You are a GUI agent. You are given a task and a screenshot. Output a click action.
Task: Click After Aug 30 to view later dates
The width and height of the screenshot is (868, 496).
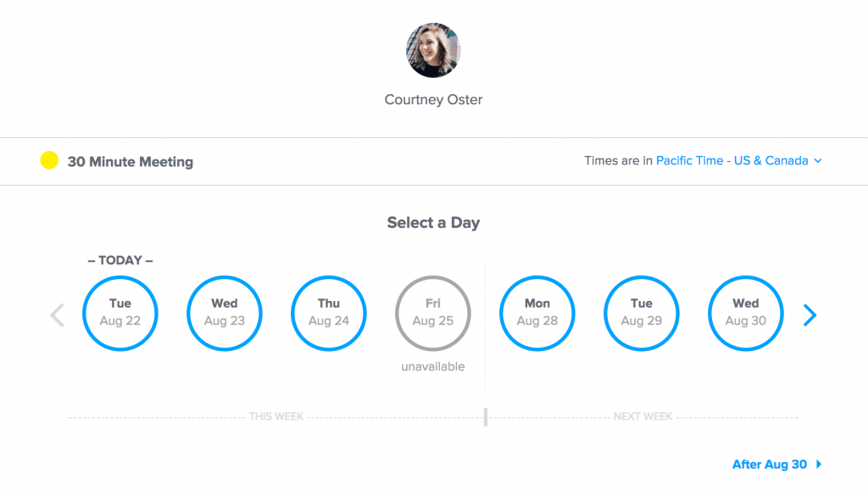click(770, 465)
